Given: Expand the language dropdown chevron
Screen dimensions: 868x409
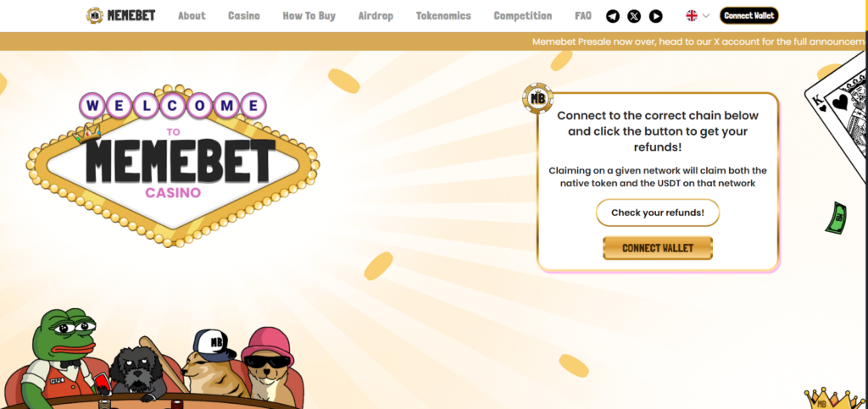Looking at the screenshot, I should (706, 15).
